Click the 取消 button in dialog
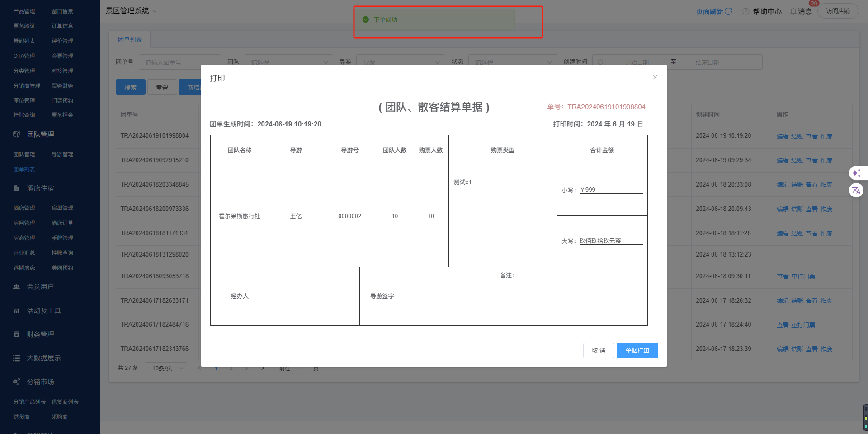 [598, 350]
